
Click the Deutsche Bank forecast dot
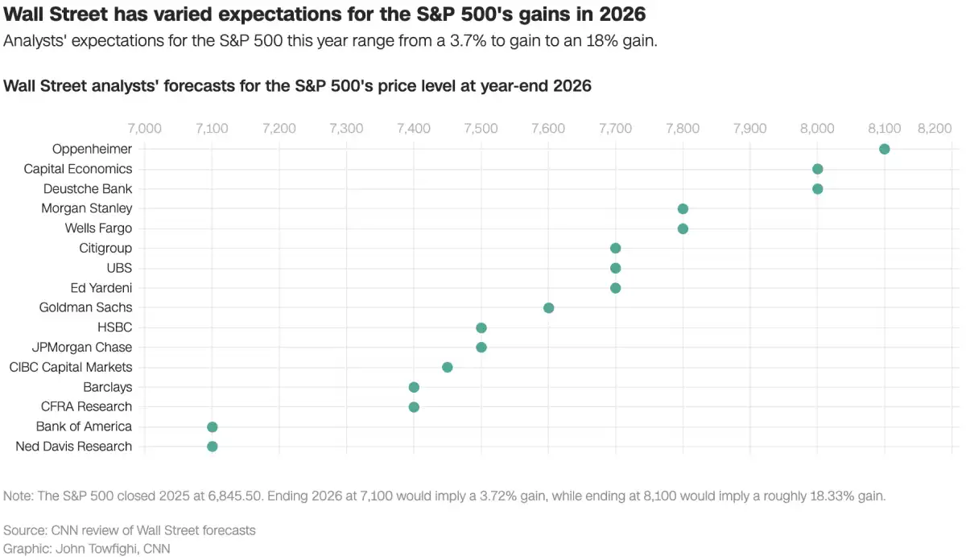click(x=817, y=189)
